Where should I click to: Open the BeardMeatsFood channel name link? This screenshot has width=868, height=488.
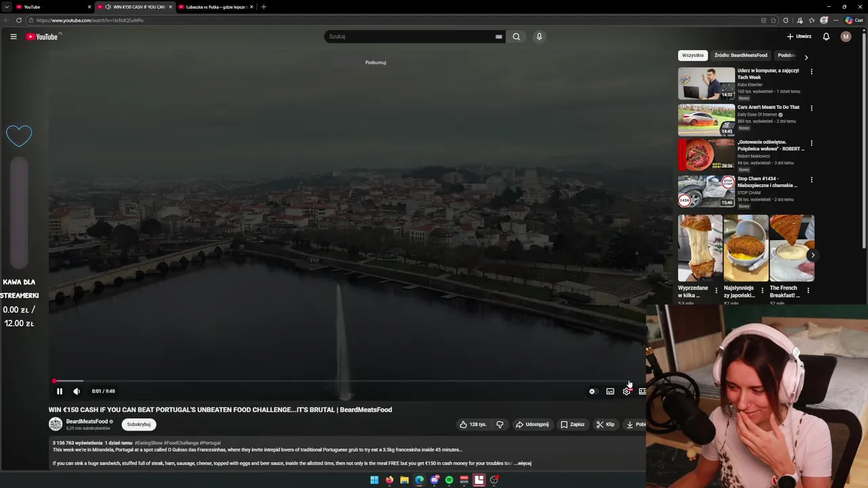[87, 422]
